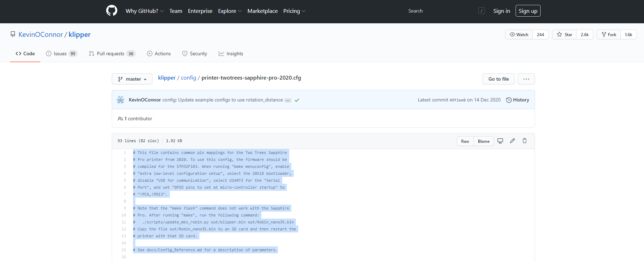
Task: Click the GitHub octocat logo
Action: point(112,11)
